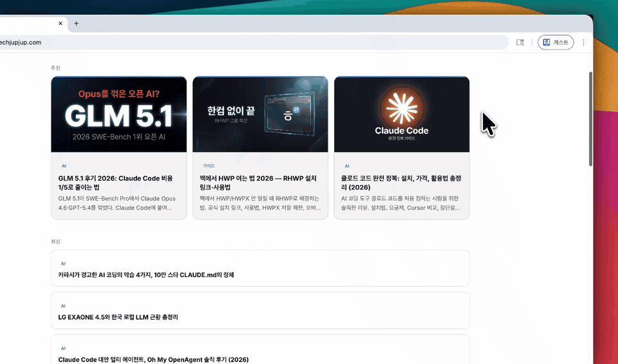
Task: Select AI tag above 카파시 article
Action: (x=63, y=264)
